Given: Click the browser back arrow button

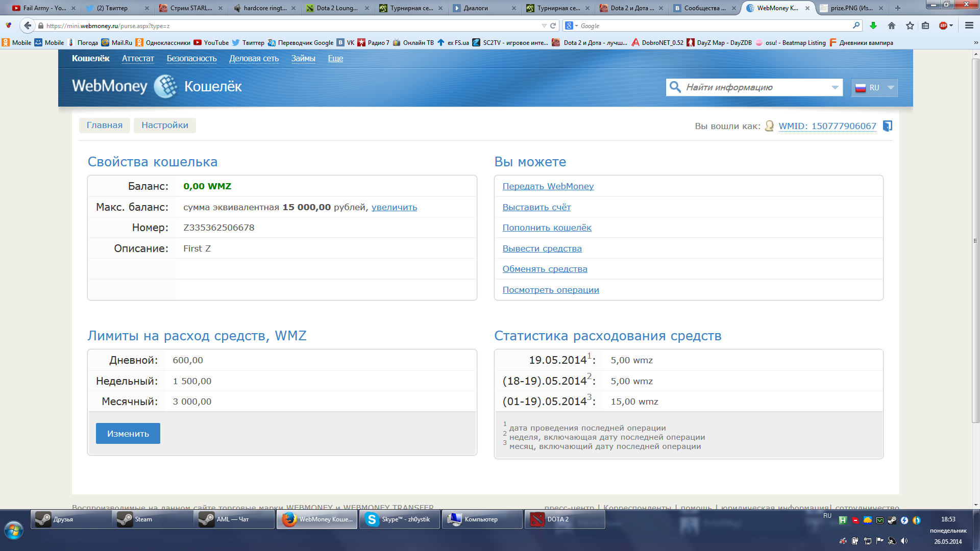Looking at the screenshot, I should 28,26.
